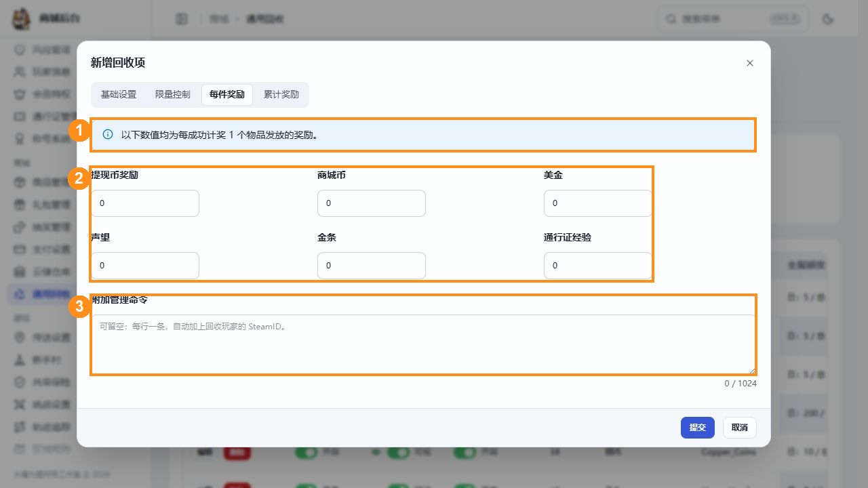The image size is (868, 488).
Task: Click the 商城币 field label
Action: pyautogui.click(x=332, y=176)
